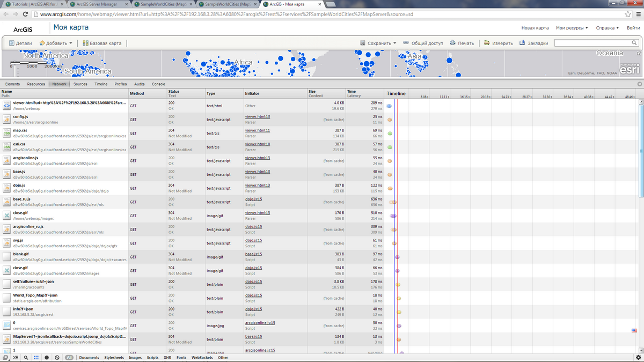Open the DevTools Timeline tab
The height and width of the screenshot is (362, 644).
[101, 84]
